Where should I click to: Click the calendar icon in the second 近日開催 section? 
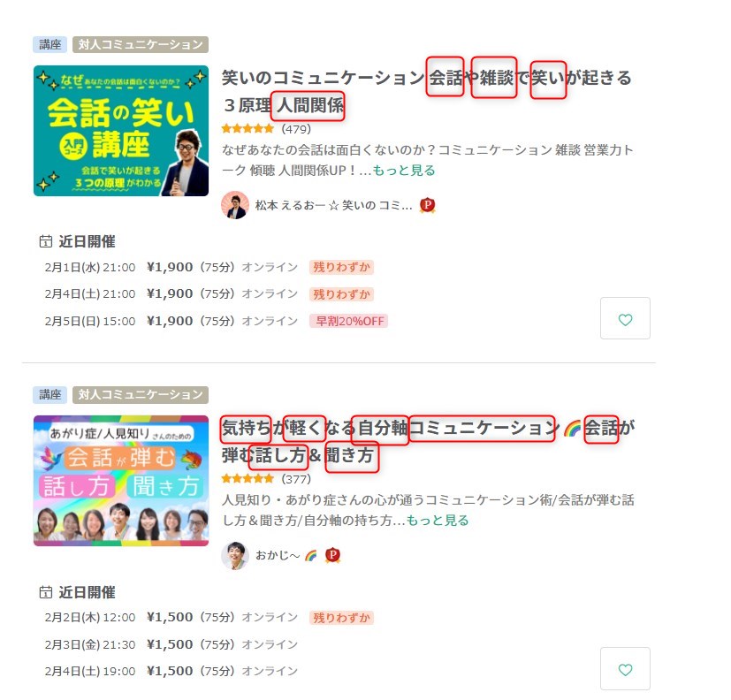click(46, 592)
